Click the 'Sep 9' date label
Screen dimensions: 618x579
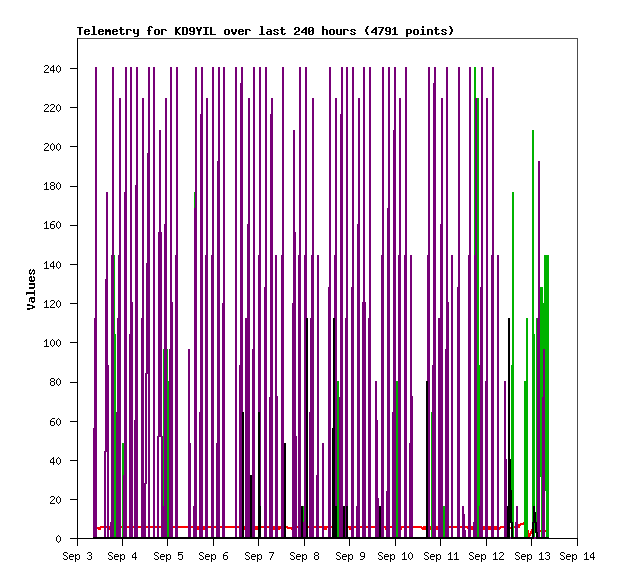pos(350,557)
